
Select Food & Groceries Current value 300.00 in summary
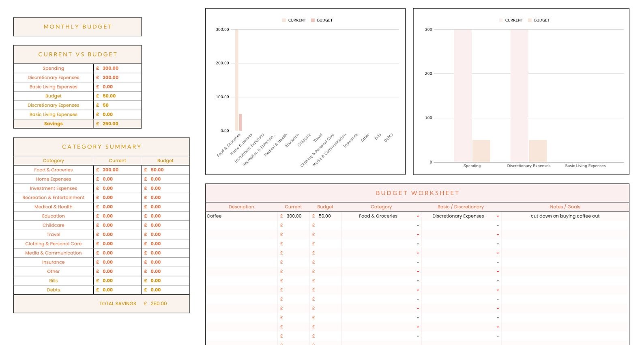(x=118, y=170)
